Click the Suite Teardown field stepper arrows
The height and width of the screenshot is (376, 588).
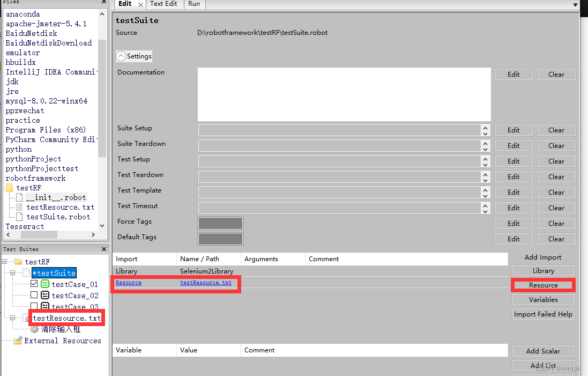485,145
